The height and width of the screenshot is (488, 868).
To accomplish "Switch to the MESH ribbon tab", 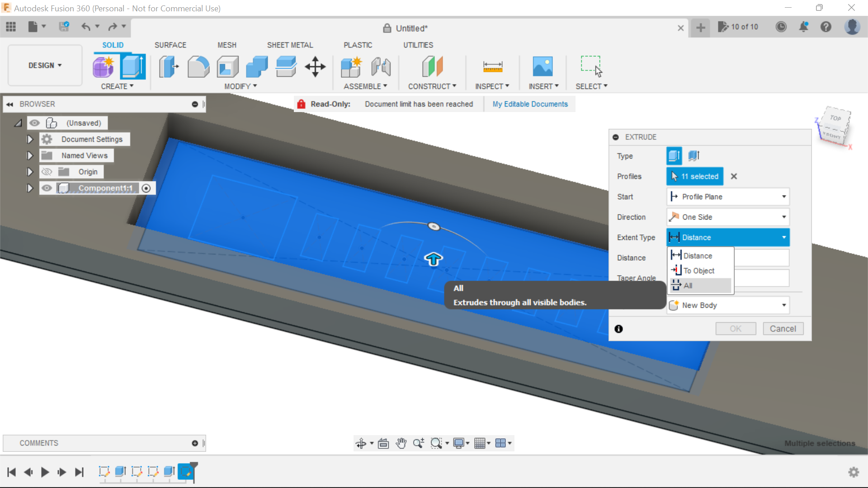I will pyautogui.click(x=226, y=45).
